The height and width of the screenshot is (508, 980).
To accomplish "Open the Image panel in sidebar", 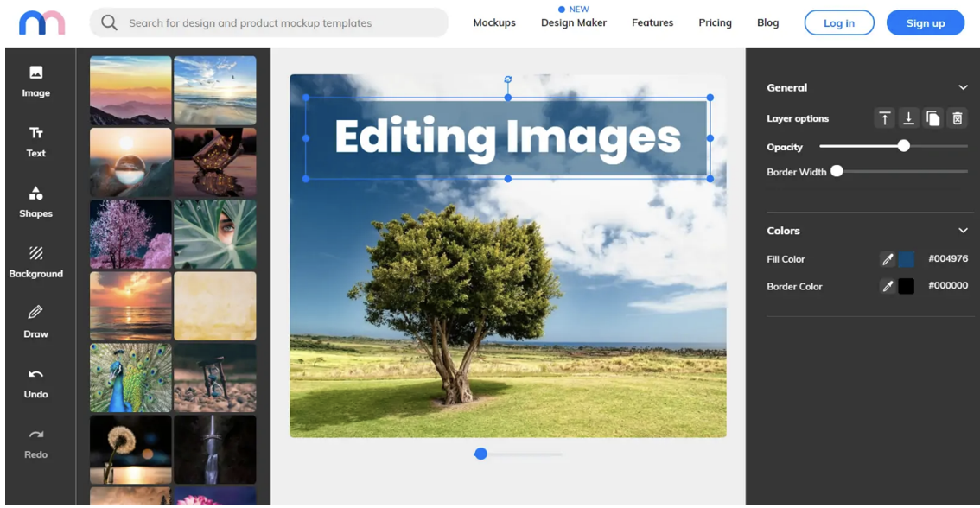I will click(35, 82).
